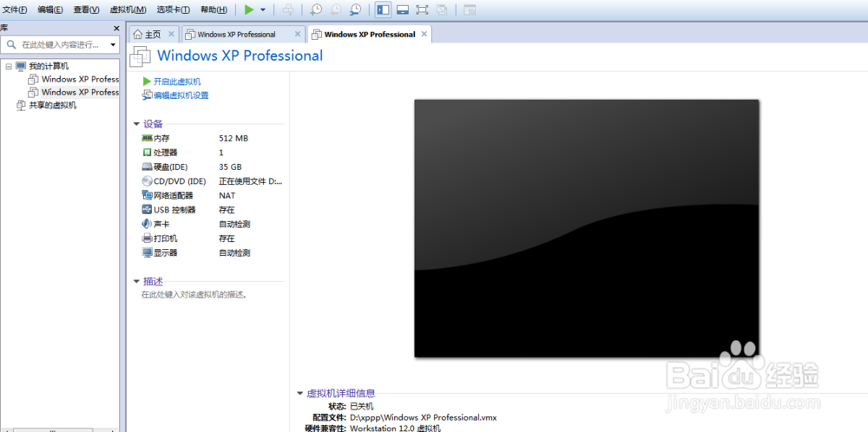The width and height of the screenshot is (868, 432).
Task: Click the Workstation 12.0 虚拟机 compatibility text
Action: 396,428
